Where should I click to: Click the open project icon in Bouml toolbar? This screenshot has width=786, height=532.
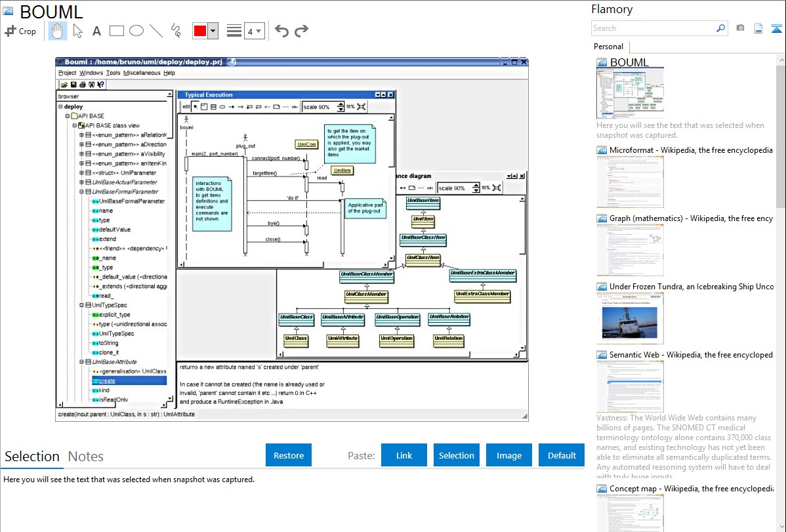[x=65, y=85]
